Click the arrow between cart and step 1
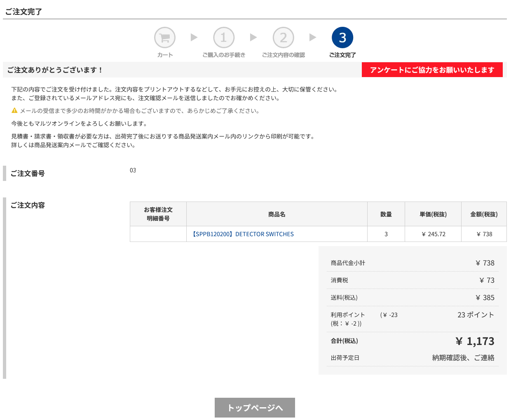This screenshot has height=420, width=511. pos(194,38)
